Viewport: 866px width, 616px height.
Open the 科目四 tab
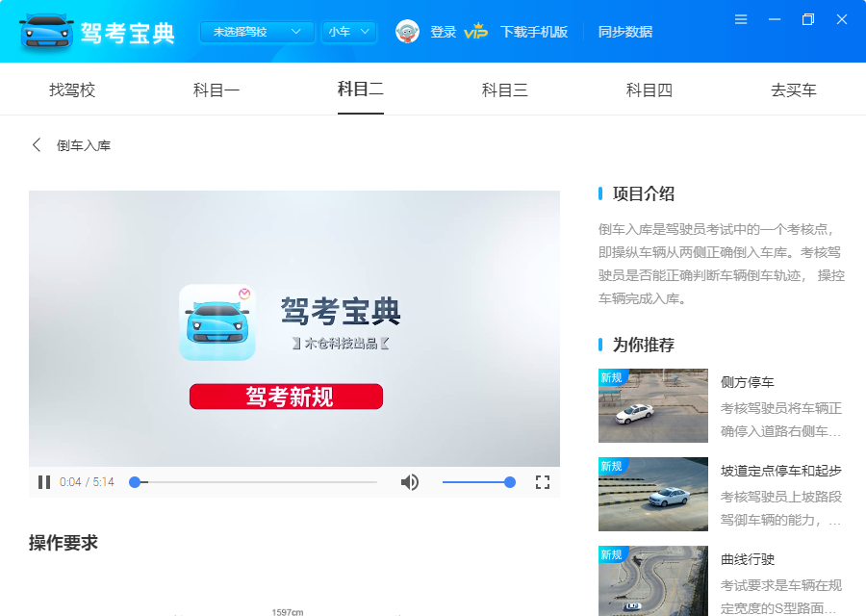click(649, 90)
